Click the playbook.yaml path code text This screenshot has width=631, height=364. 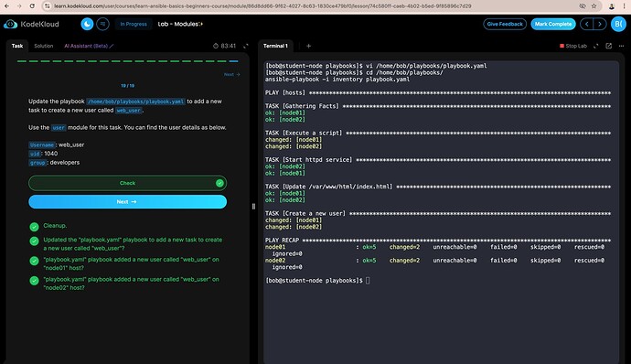click(x=135, y=102)
